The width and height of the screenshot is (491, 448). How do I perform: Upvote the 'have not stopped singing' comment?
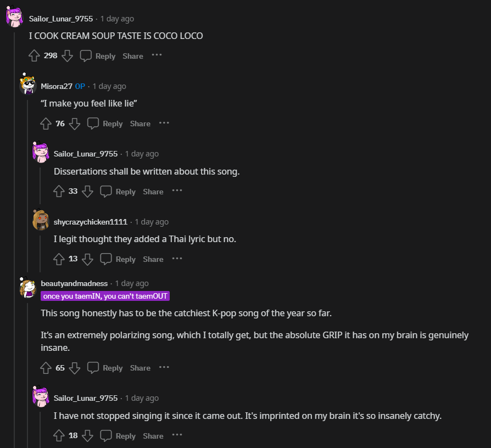pyautogui.click(x=59, y=435)
